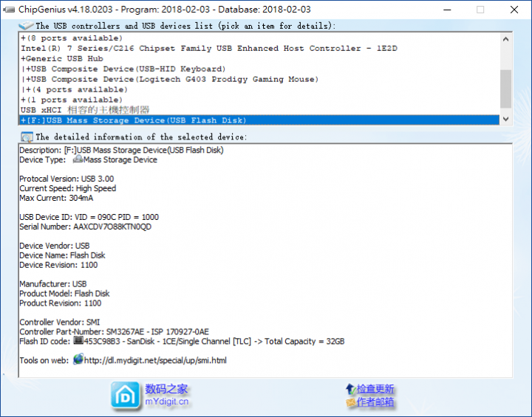Select the Logitech G403 Prodigy Gaming Mouse row
This screenshot has height=417, width=532.
coord(259,79)
